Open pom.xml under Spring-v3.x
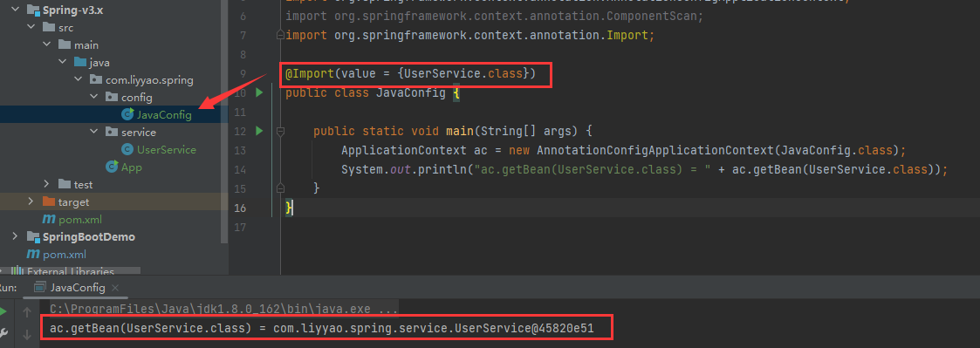This screenshot has width=980, height=348. pos(80,219)
